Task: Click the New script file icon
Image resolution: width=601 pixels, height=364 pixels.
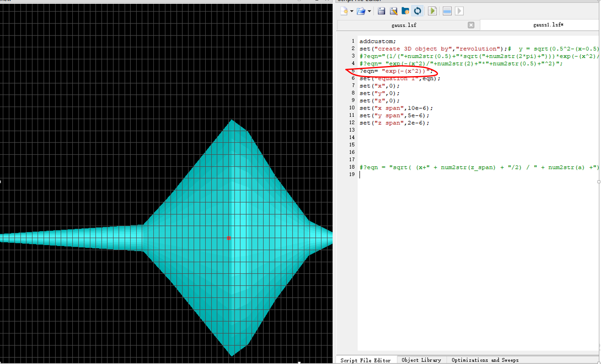Action: (x=344, y=11)
